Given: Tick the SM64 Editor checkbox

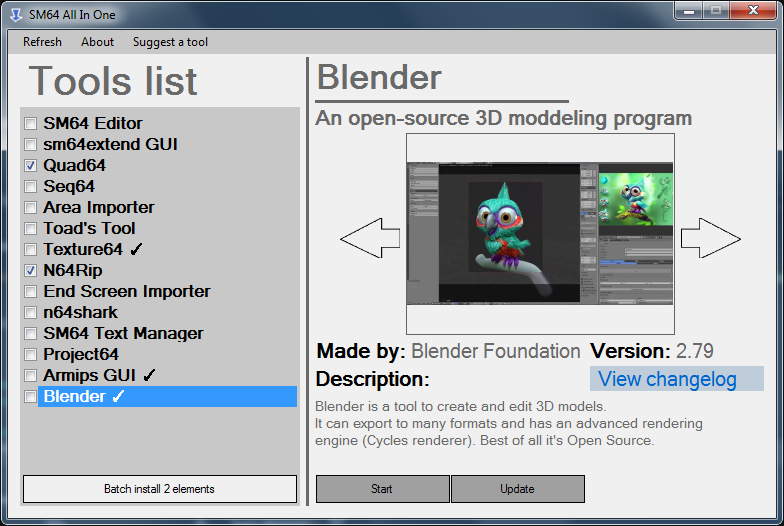Looking at the screenshot, I should point(30,124).
